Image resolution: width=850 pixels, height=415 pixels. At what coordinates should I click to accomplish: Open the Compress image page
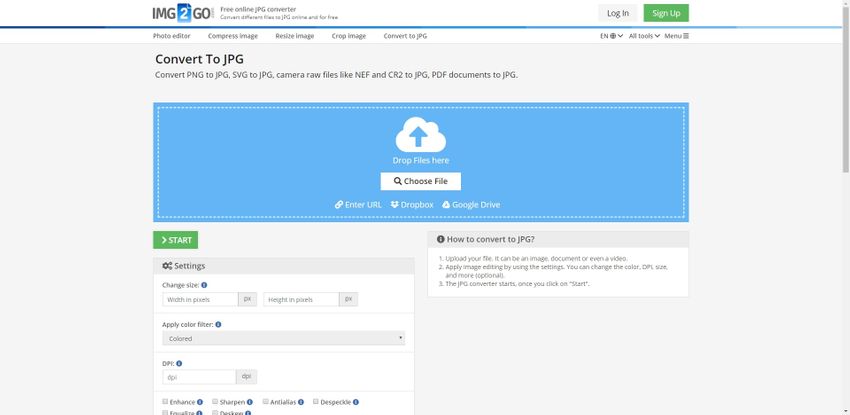(x=232, y=36)
